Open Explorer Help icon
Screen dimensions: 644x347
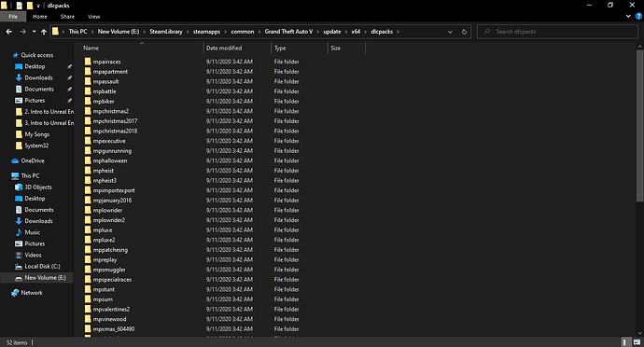(638, 17)
